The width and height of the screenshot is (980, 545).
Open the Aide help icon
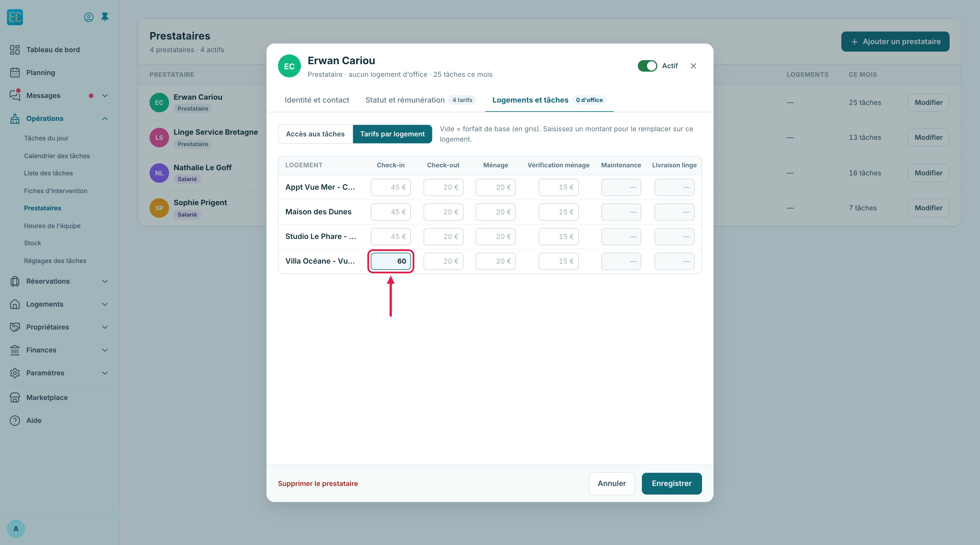coord(15,421)
